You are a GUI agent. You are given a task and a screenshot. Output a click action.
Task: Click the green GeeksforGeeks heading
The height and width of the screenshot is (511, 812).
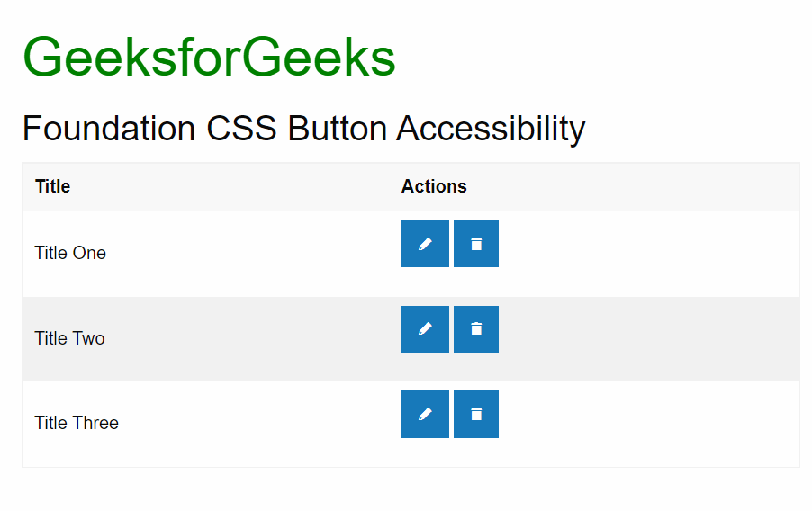(209, 58)
